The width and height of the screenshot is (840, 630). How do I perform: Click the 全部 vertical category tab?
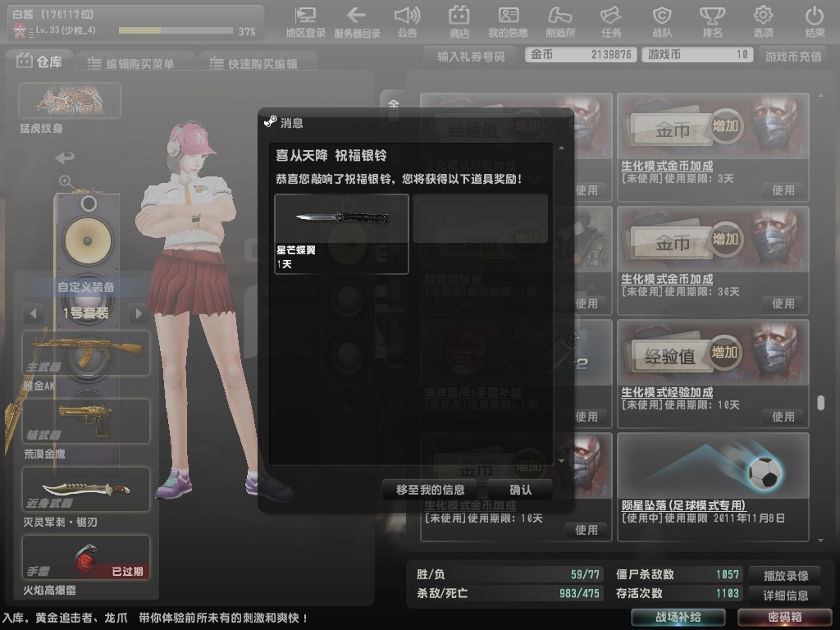(x=394, y=110)
